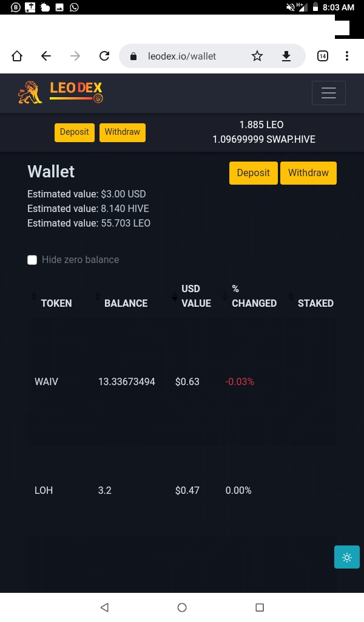The image size is (364, 622).
Task: Bookmark this page with the star
Action: pyautogui.click(x=257, y=56)
